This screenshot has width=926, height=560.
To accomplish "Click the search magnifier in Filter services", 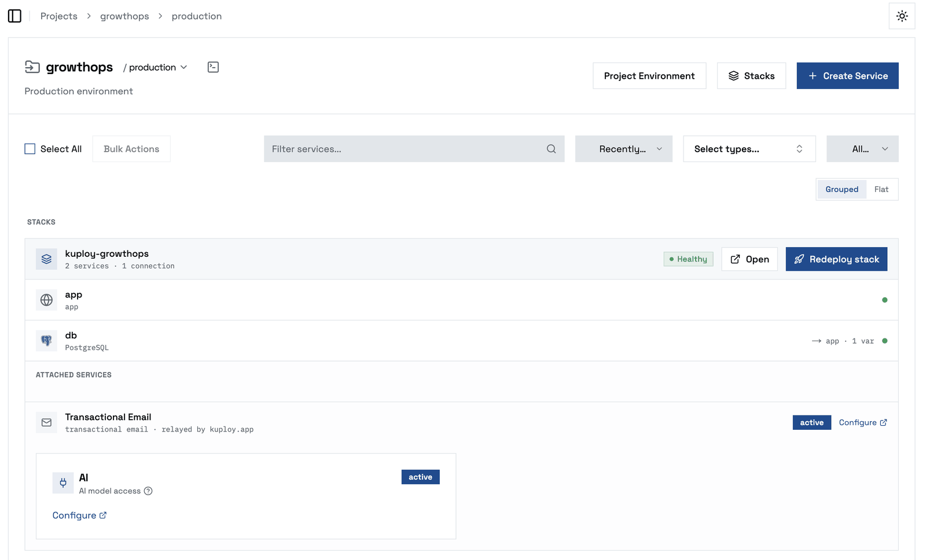I will pos(551,149).
